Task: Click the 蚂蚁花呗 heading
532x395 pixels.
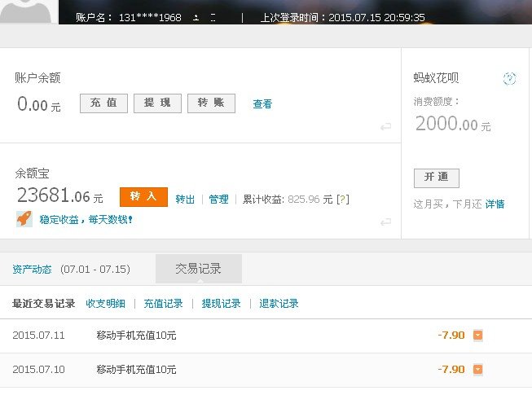Action: coord(436,78)
